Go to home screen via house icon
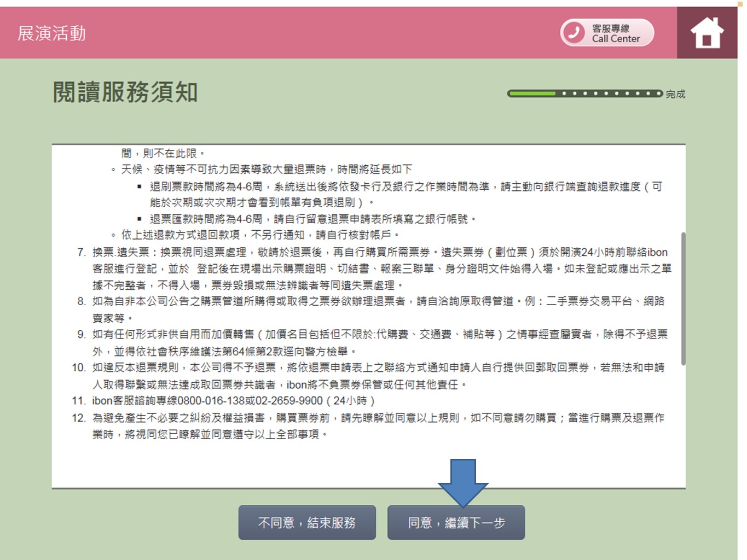Image resolution: width=747 pixels, height=560 pixels. 707,33
